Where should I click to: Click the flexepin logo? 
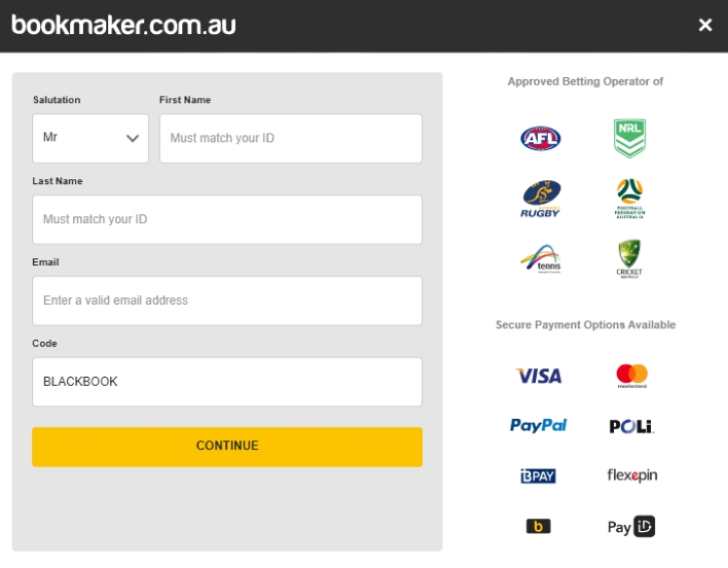tap(632, 475)
